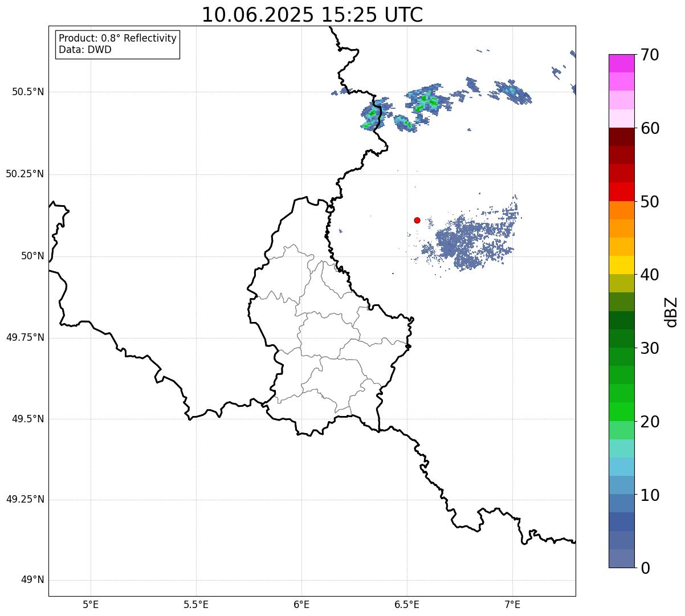The image size is (685, 616).
Task: Click the 6.5°E longitude label
Action: coord(407,605)
